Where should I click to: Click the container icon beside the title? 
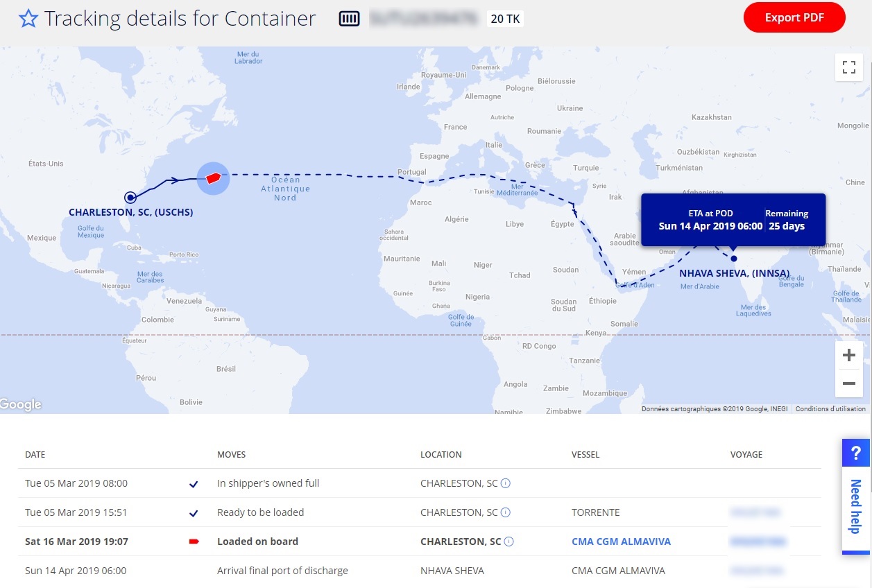349,19
